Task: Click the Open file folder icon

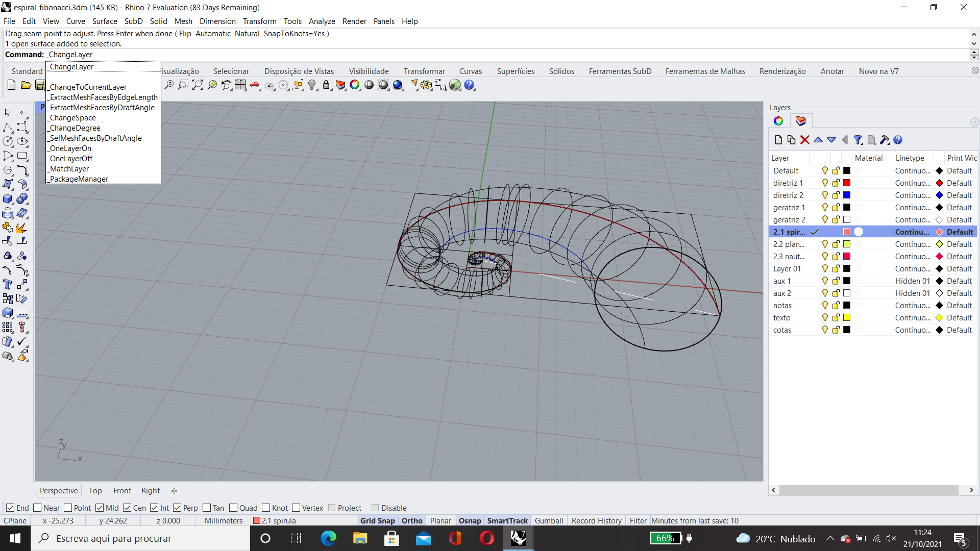Action: click(x=26, y=85)
